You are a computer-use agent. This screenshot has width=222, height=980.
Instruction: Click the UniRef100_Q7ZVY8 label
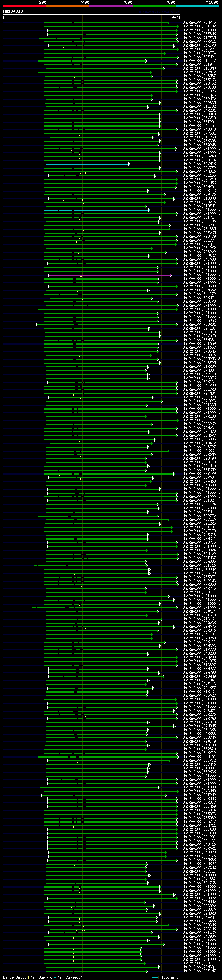coord(199,179)
